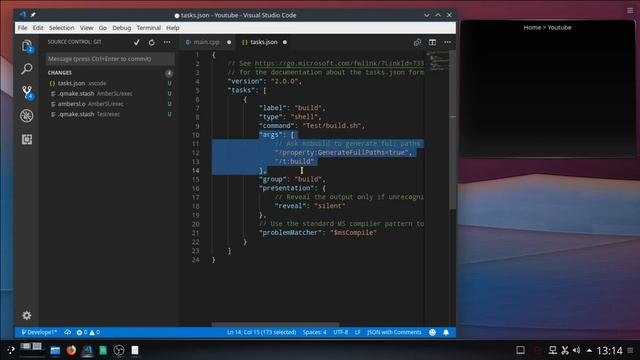Click the editor vertical scrollbar
The width and height of the screenshot is (640, 360).
[x=453, y=130]
